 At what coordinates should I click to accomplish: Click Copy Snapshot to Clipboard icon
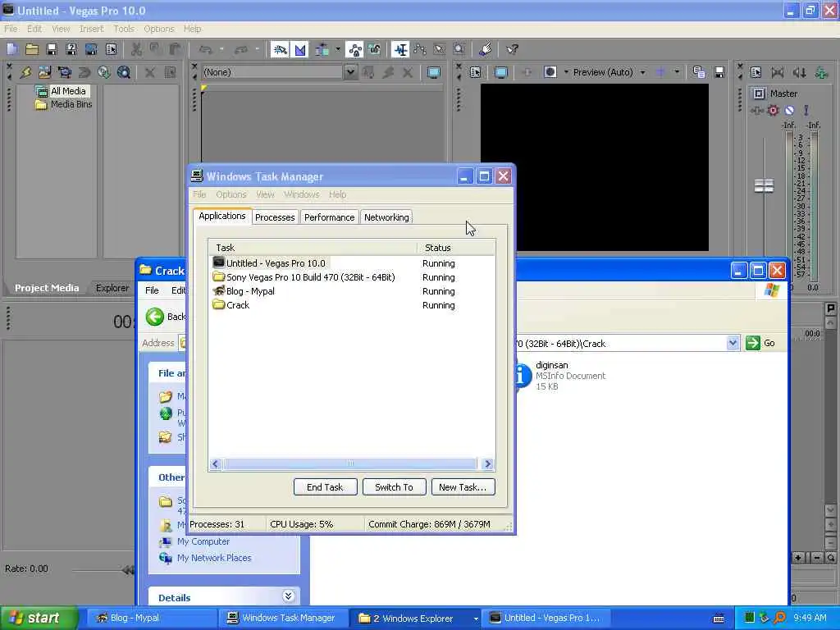[699, 72]
